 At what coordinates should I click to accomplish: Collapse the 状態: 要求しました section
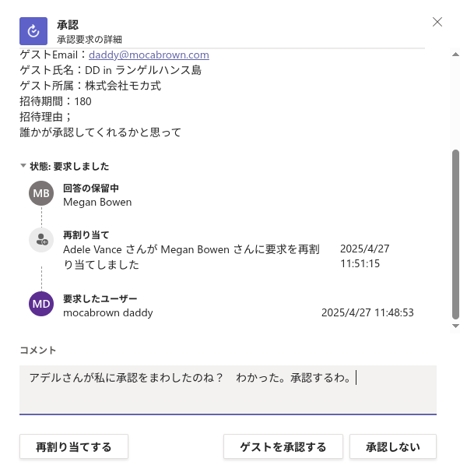point(23,165)
